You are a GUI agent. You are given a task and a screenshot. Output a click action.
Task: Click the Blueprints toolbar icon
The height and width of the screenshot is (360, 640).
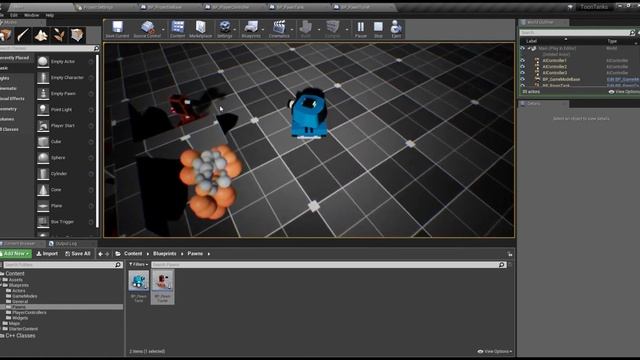tap(251, 29)
